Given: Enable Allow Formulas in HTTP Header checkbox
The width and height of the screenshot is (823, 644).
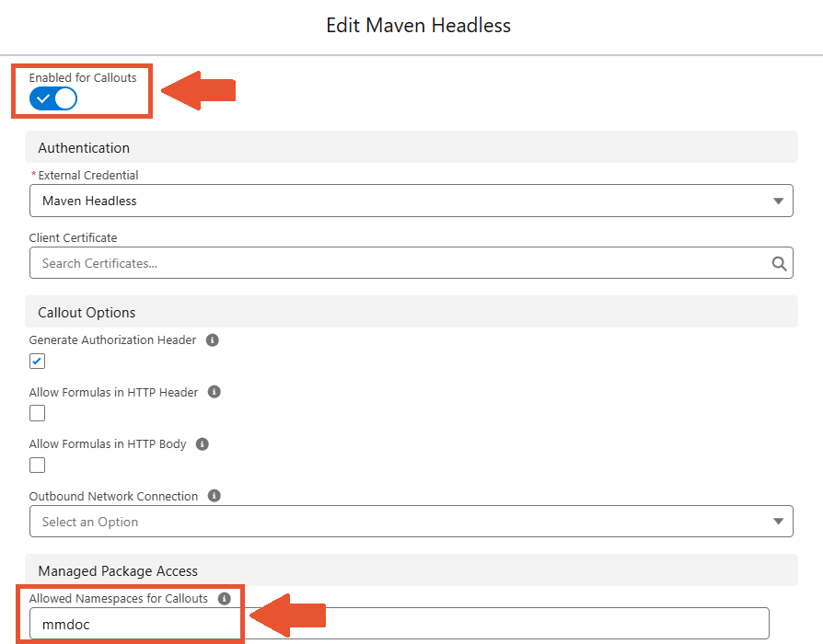Looking at the screenshot, I should [x=37, y=413].
